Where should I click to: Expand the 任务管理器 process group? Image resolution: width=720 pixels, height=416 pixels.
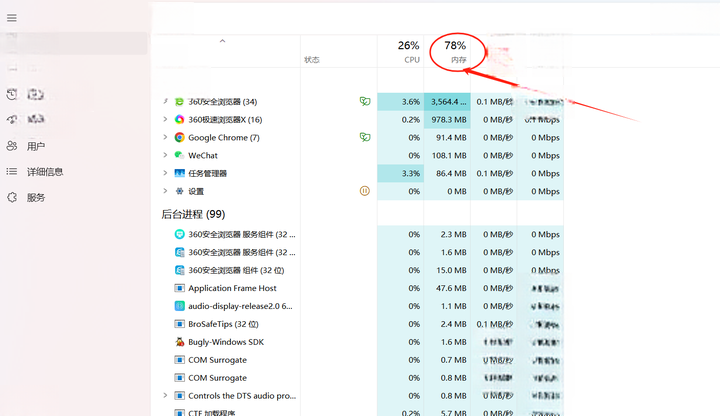165,173
